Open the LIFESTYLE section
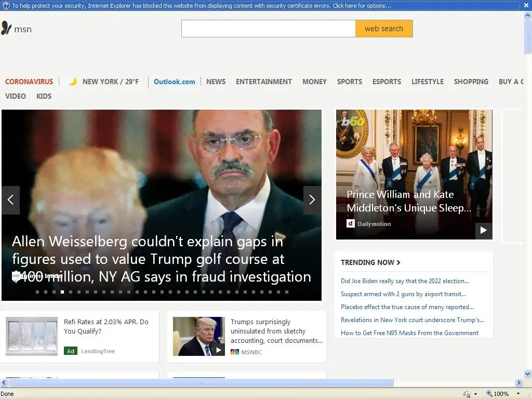Screen dimensions: 532x399 pyautogui.click(x=428, y=82)
